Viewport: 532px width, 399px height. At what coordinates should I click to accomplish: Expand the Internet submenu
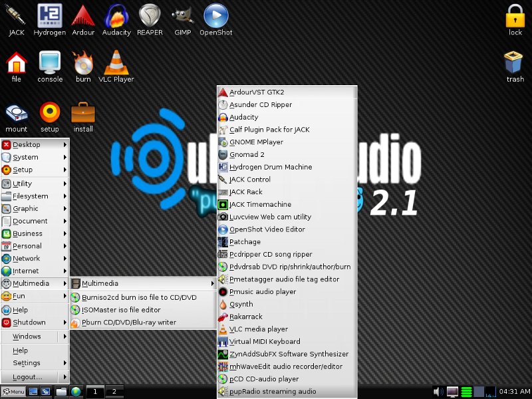[35, 271]
